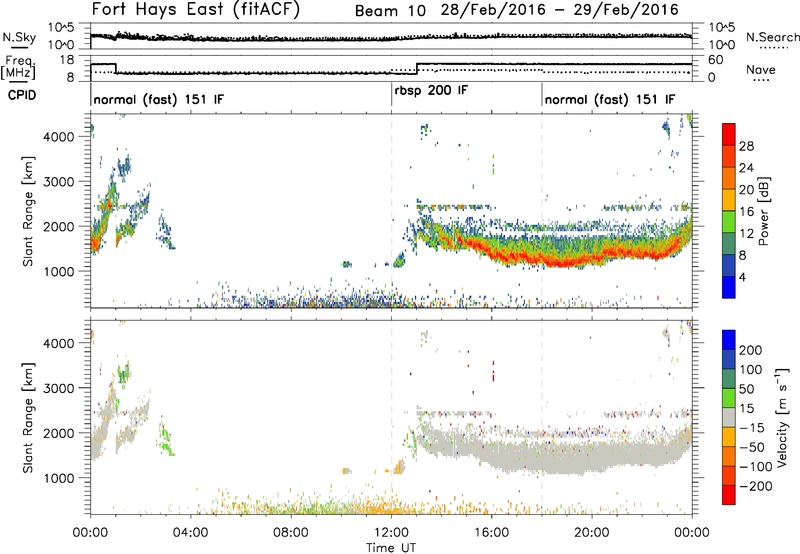The image size is (800, 554).
Task: Click Velocity colorbar teal segment between 50 and 100
Action: pyautogui.click(x=729, y=379)
